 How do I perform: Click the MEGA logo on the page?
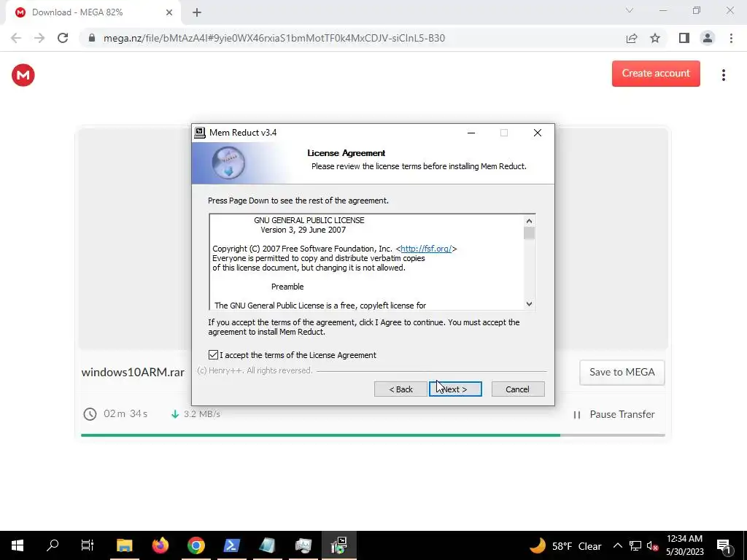23,75
